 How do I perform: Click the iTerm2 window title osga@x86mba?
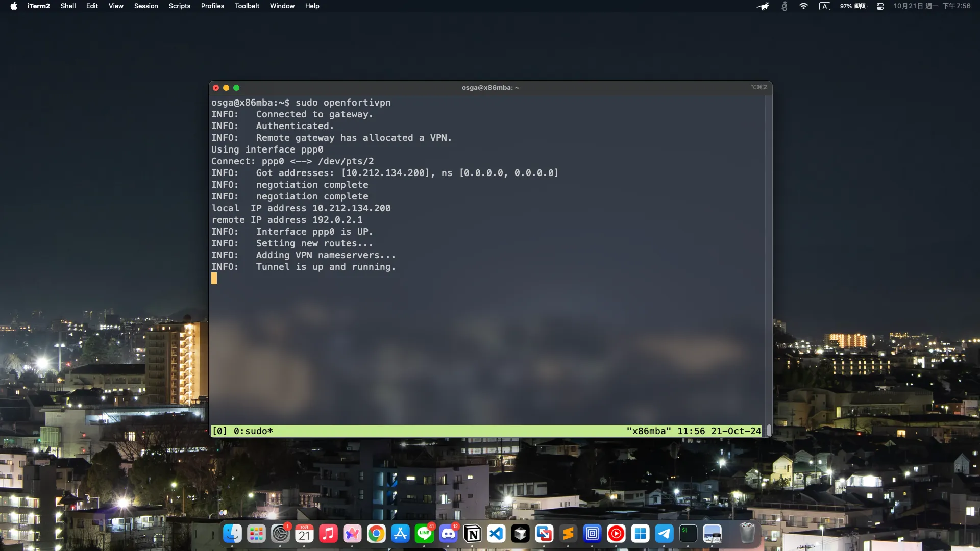click(x=490, y=88)
